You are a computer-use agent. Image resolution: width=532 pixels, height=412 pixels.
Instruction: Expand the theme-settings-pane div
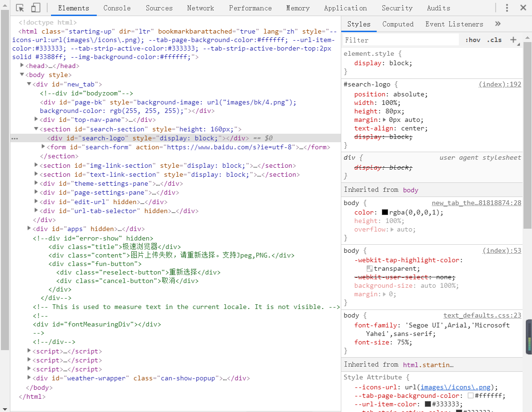pyautogui.click(x=36, y=183)
